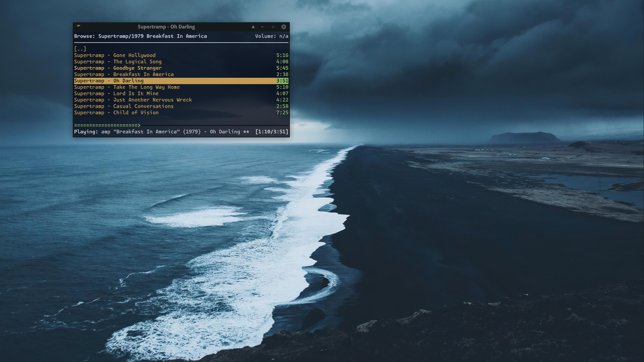This screenshot has width=644, height=362.
Task: Close the Supertramp - Oh Darling window
Action: click(x=284, y=27)
